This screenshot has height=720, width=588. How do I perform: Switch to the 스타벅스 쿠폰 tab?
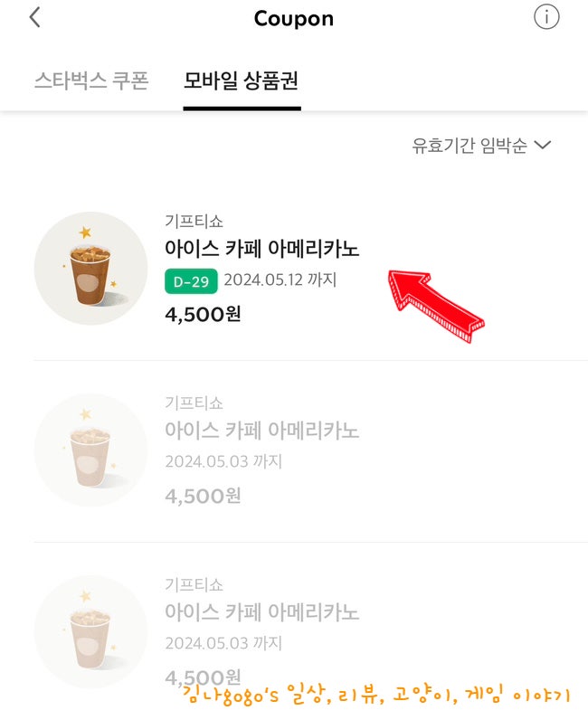pos(90,81)
